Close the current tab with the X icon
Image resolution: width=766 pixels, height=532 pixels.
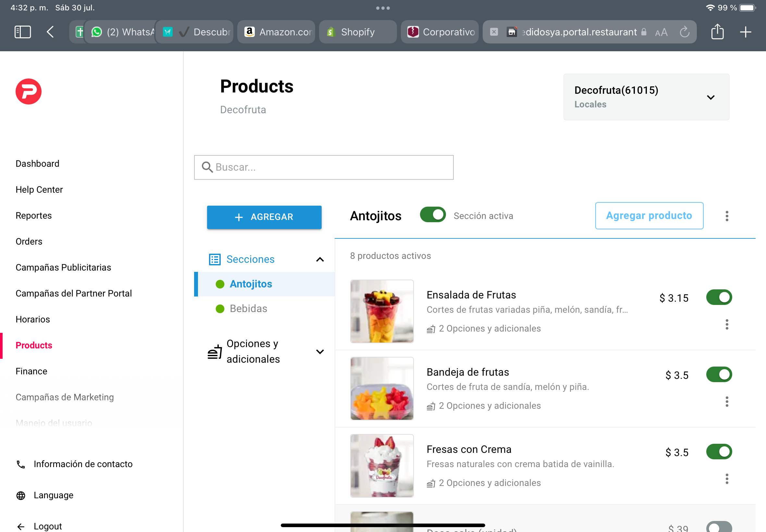tap(494, 32)
